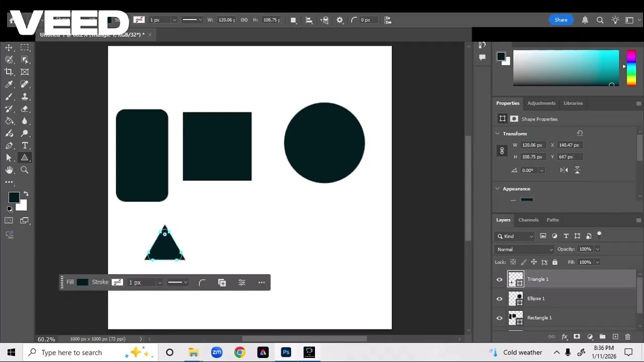Screen dimensions: 644x362
Task: Select the Spot Healing Brush tool
Action: point(25,84)
